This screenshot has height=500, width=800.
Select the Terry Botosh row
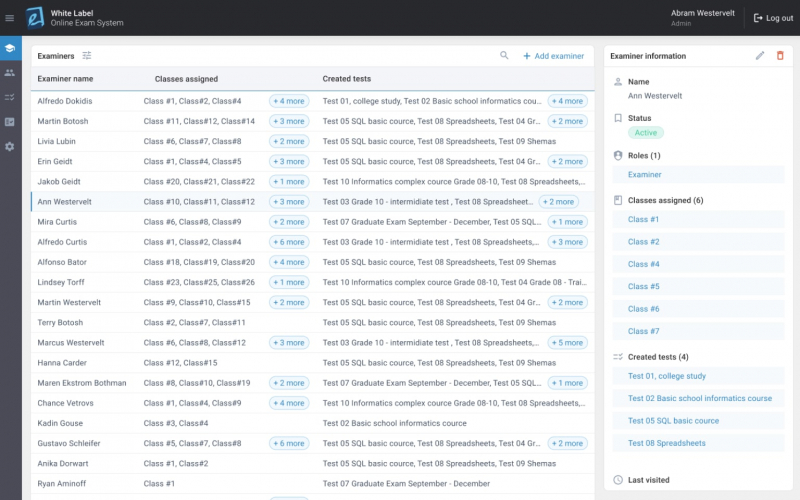coord(312,322)
